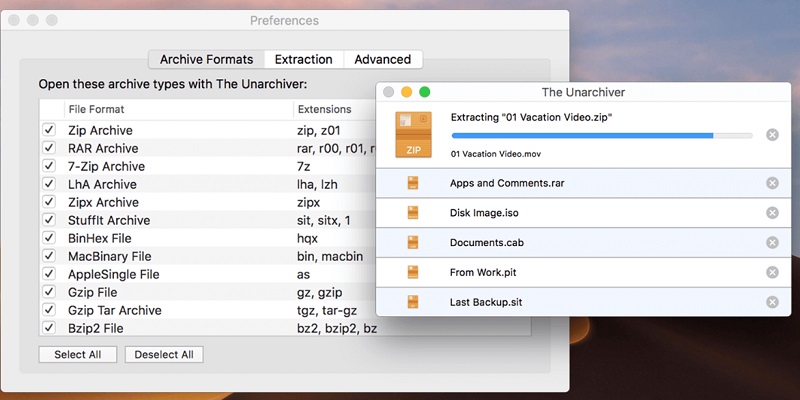Select the Gzip Tar Archive format name

pyautogui.click(x=115, y=310)
